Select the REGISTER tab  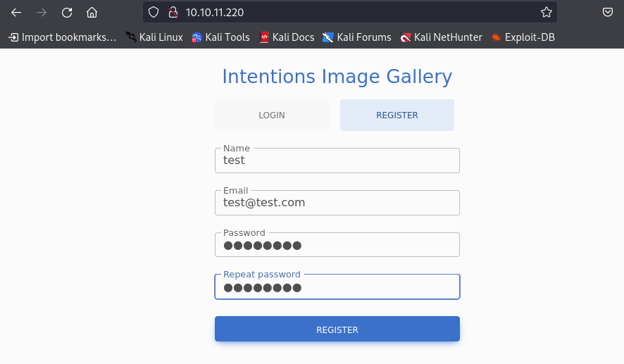click(x=397, y=115)
